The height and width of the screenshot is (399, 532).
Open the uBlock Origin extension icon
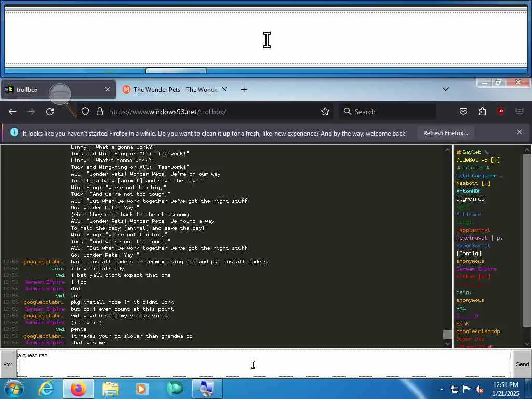501,111
